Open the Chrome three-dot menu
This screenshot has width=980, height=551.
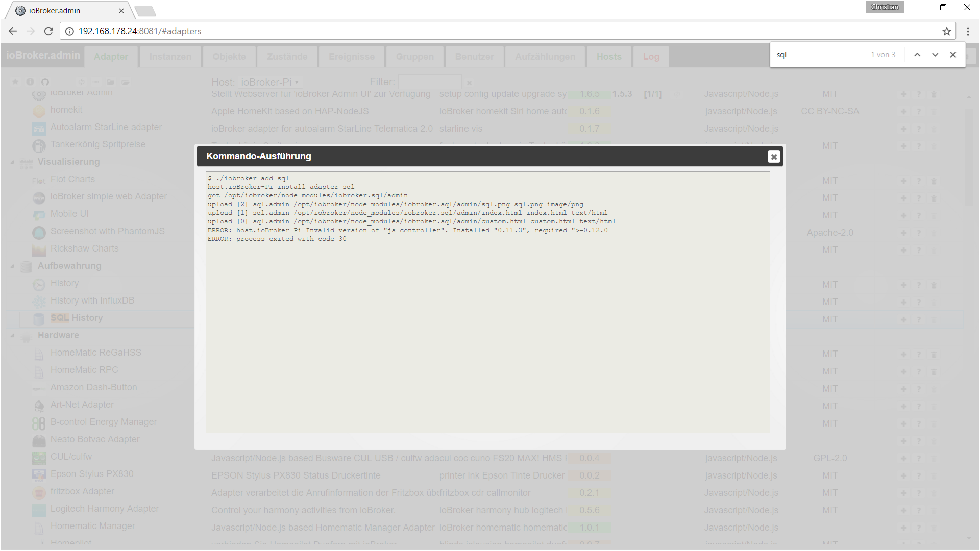pos(968,31)
